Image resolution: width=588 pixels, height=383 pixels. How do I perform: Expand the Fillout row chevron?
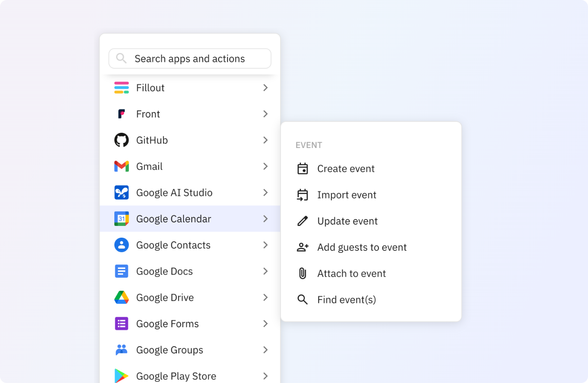265,87
